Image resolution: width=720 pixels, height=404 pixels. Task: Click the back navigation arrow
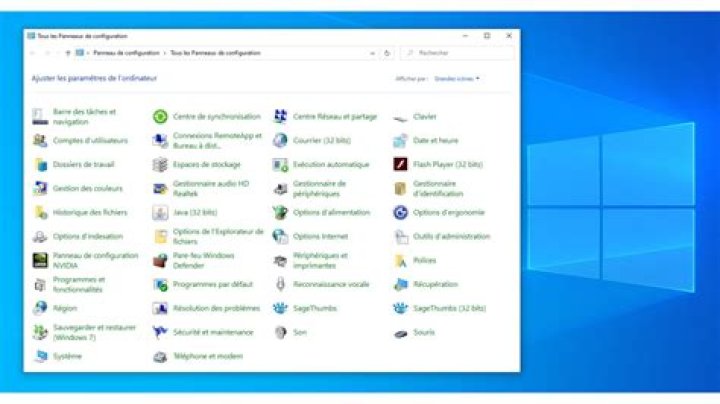point(33,53)
